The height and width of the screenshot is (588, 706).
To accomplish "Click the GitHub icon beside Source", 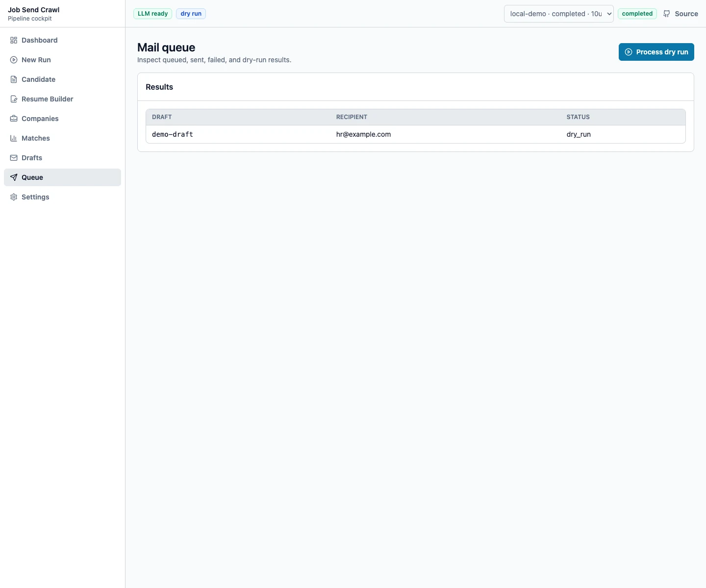I will (x=667, y=14).
